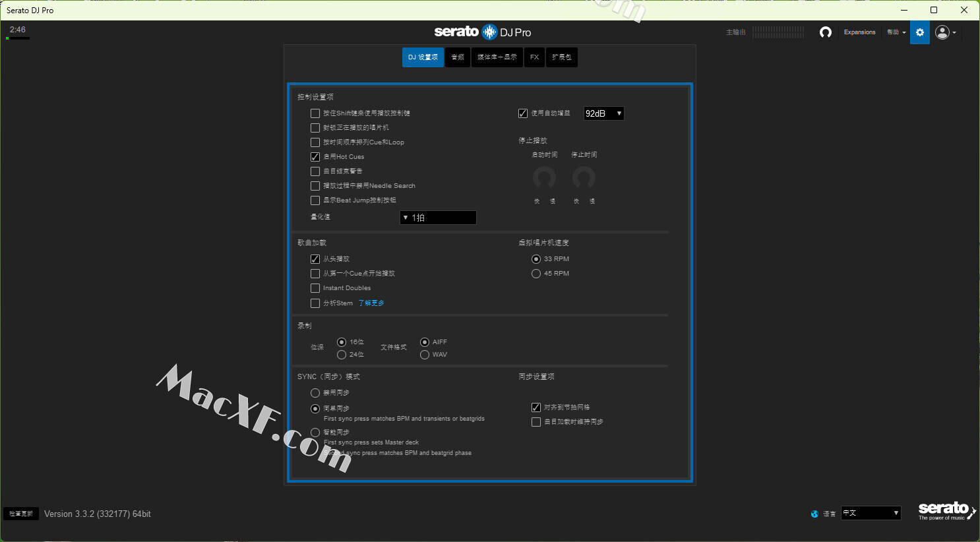Toggle snap to beatgrid checkbox
The height and width of the screenshot is (542, 980).
(x=536, y=407)
